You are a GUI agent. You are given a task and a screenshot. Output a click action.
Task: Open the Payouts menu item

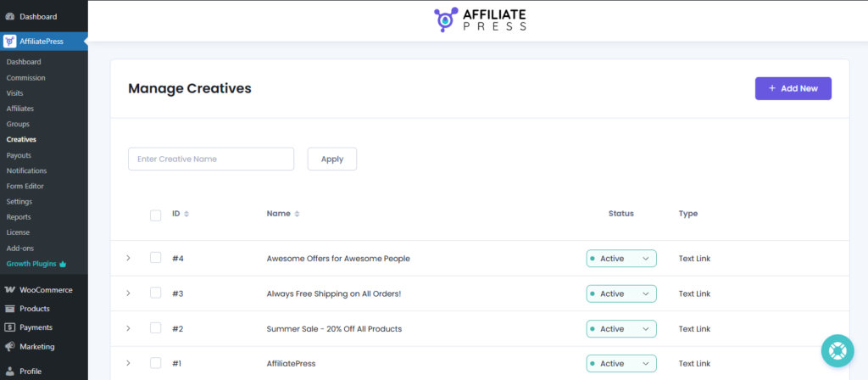19,155
